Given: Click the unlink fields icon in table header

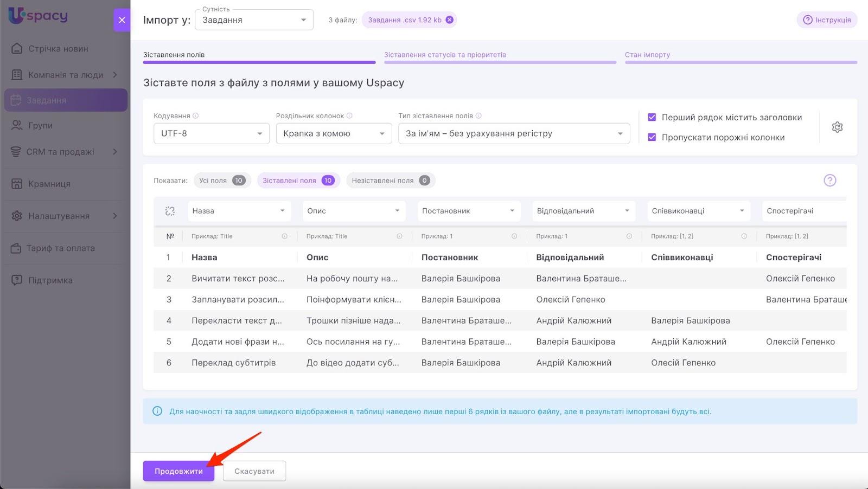Looking at the screenshot, I should [x=170, y=211].
